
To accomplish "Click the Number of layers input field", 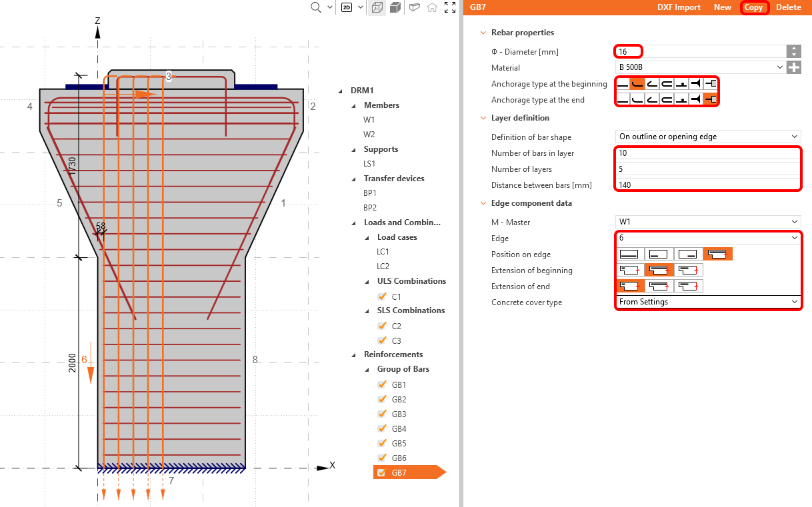I will pyautogui.click(x=708, y=169).
